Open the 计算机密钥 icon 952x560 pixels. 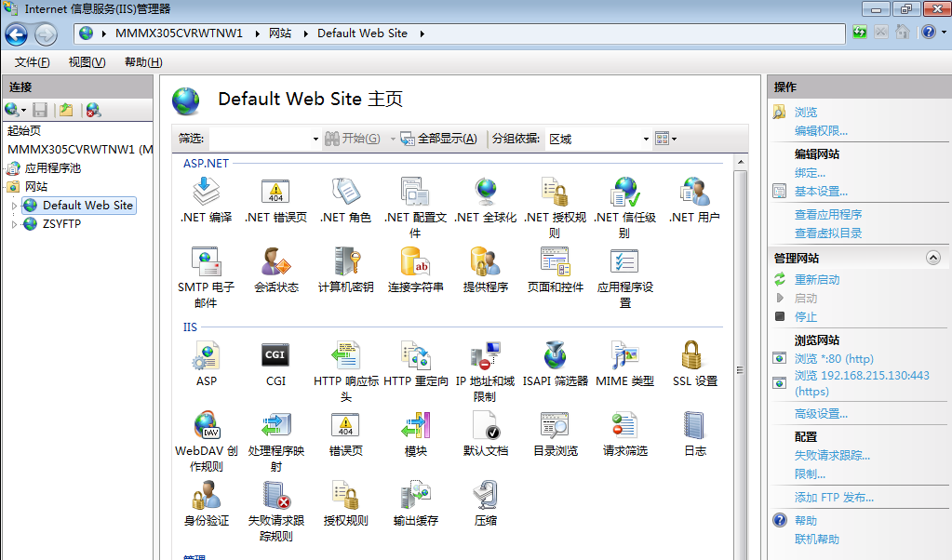click(x=345, y=260)
